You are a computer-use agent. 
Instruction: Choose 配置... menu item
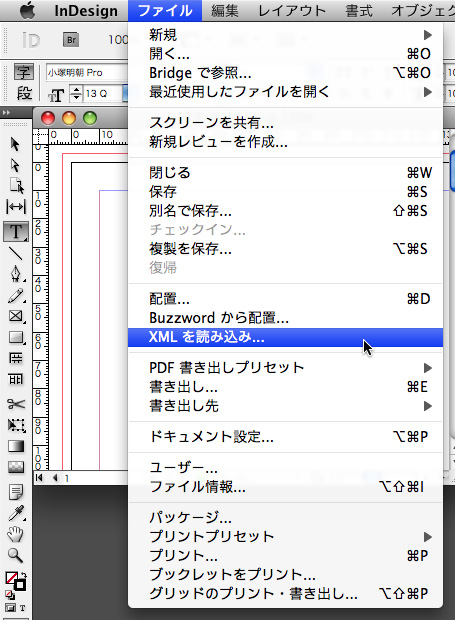coord(285,299)
